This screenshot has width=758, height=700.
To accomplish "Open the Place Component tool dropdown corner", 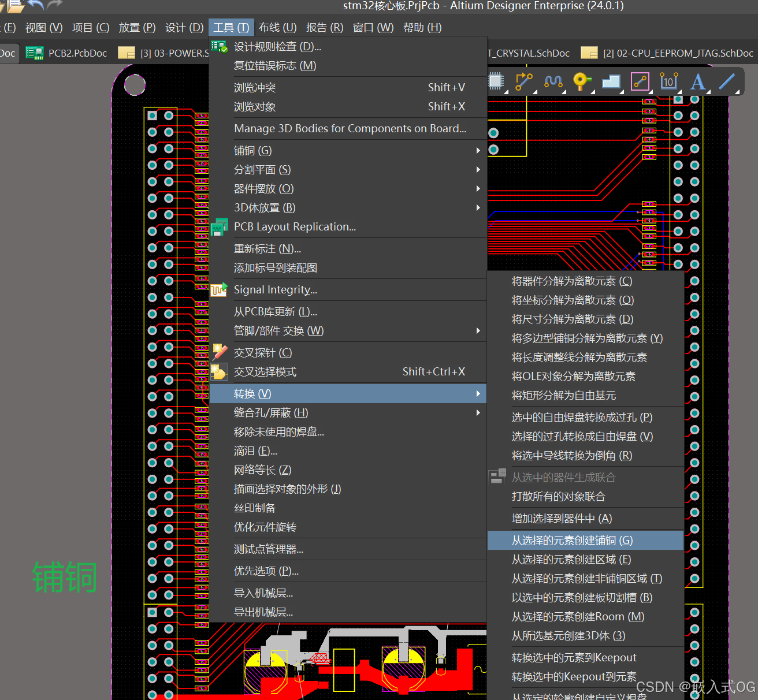I will click(x=506, y=91).
